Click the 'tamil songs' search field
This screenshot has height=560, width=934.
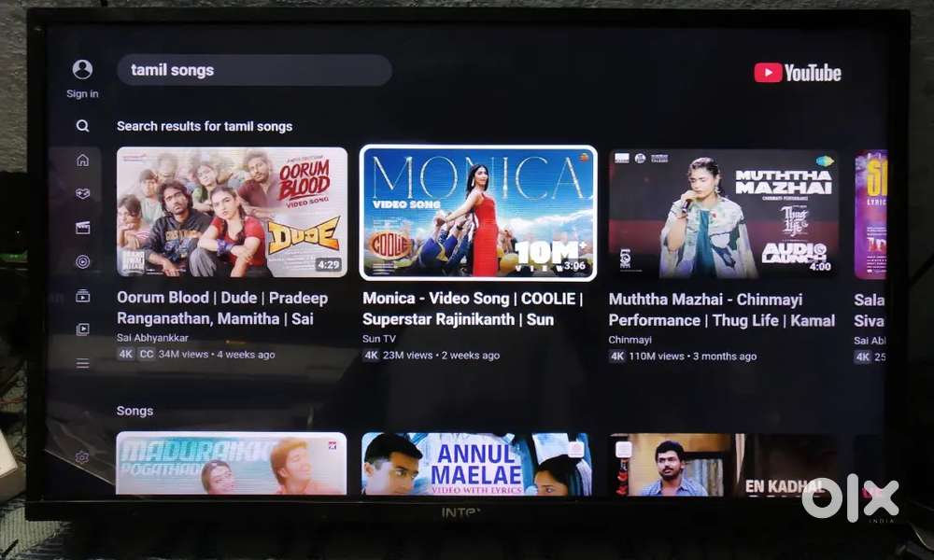pos(253,70)
